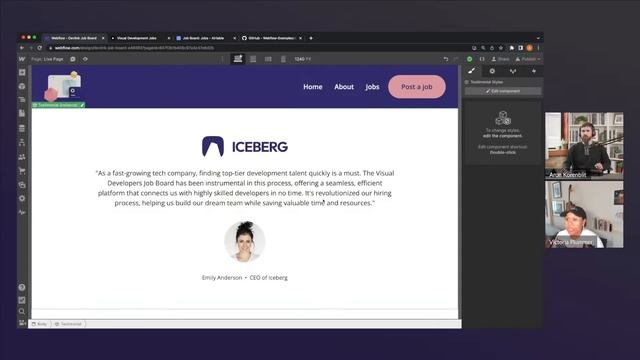Switch to the element Settings gear tab
This screenshot has height=360, width=640.
pos(492,71)
